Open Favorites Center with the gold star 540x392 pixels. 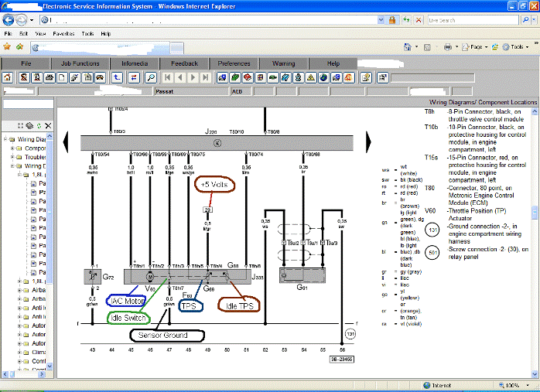6,46
